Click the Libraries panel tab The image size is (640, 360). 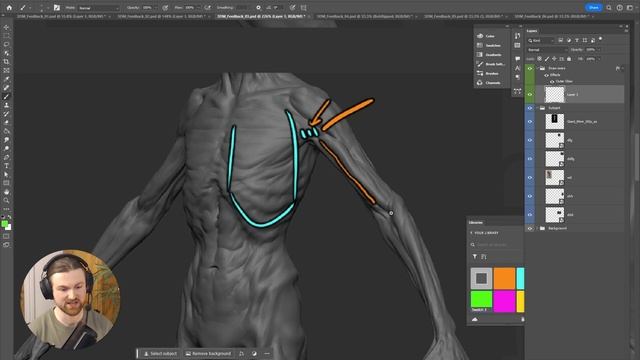[x=476, y=222]
